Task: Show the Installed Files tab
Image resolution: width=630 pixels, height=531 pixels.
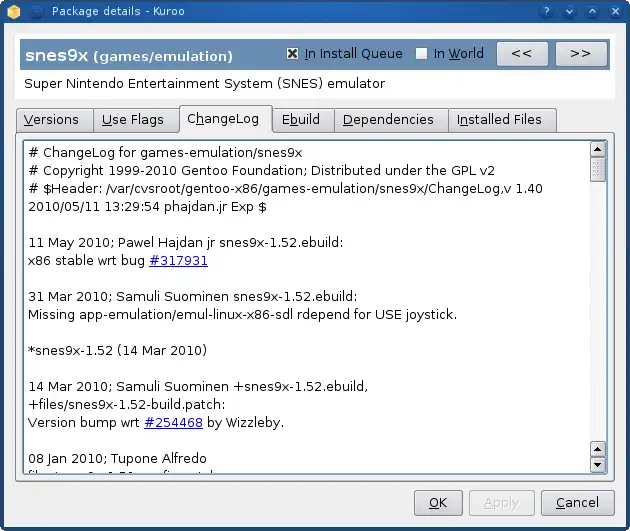Action: pos(502,120)
